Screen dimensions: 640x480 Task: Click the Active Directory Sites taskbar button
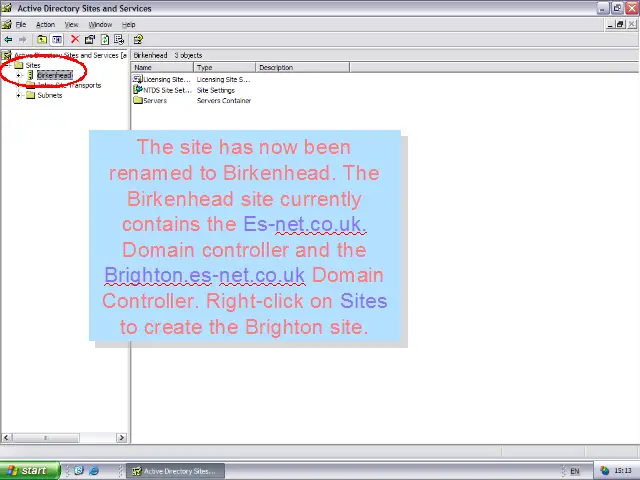point(175,471)
